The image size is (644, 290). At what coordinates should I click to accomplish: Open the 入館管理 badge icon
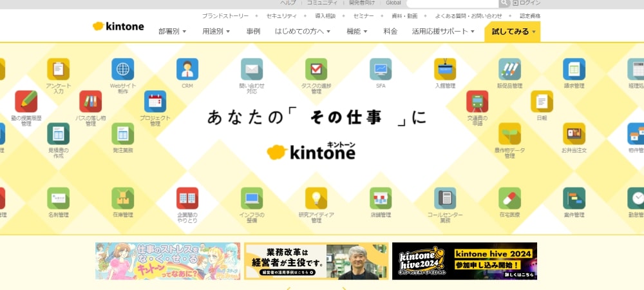point(445,69)
